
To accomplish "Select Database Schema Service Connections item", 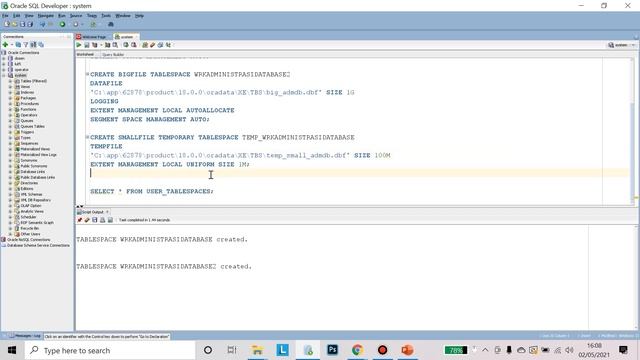I will coord(38,246).
